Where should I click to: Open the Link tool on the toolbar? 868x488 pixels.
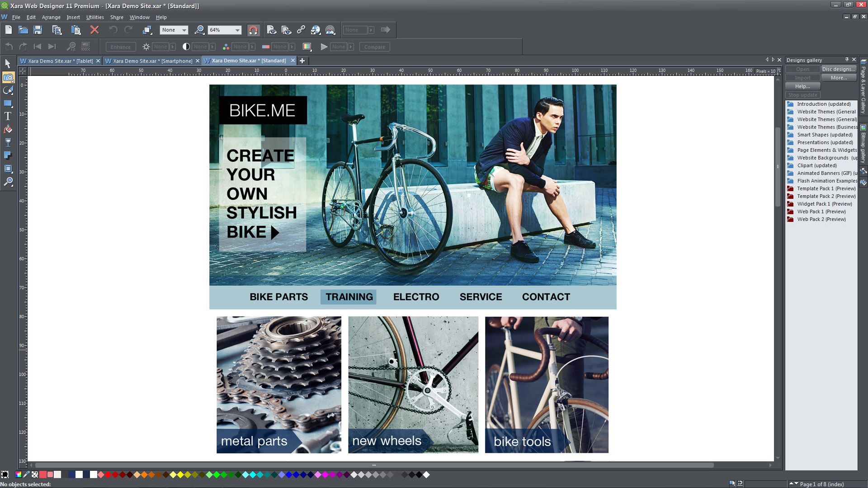(x=301, y=30)
